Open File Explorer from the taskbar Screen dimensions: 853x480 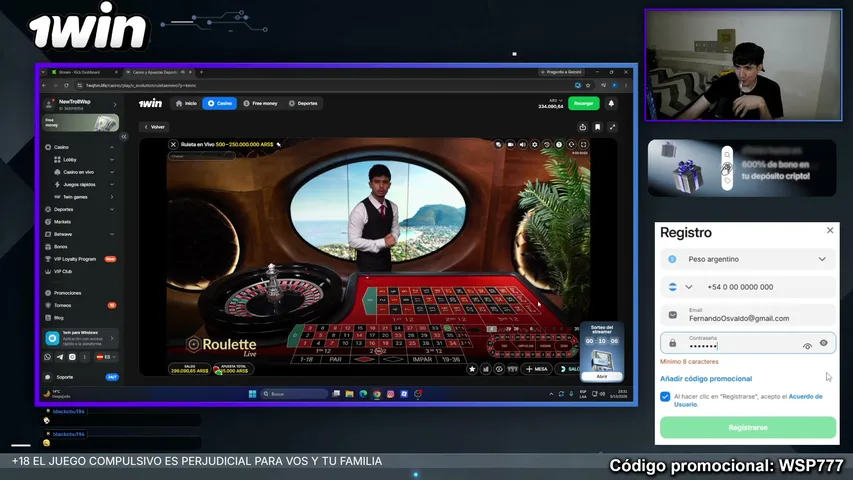click(x=349, y=393)
